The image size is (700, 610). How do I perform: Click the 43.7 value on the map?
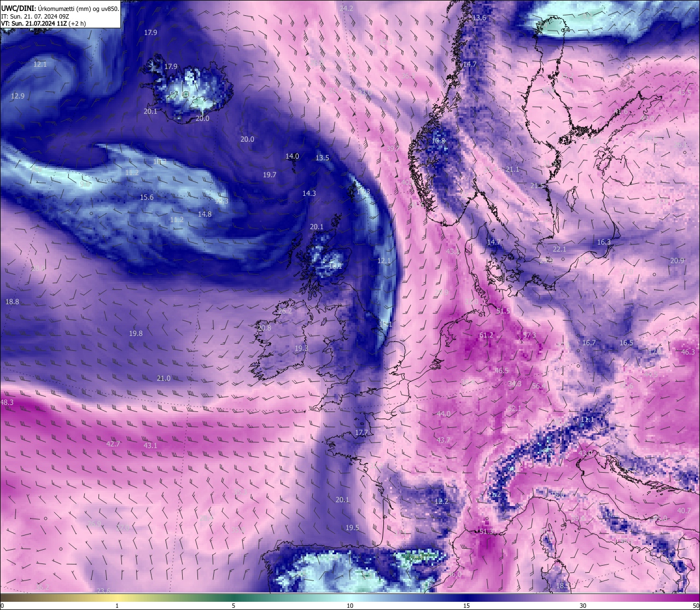click(444, 440)
